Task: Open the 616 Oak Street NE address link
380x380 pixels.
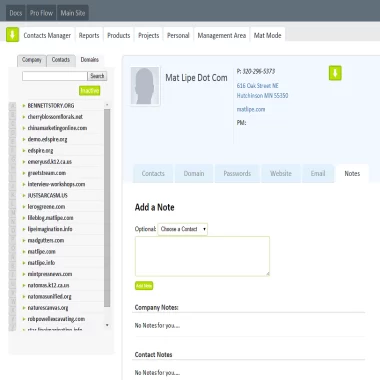Action: tap(258, 86)
